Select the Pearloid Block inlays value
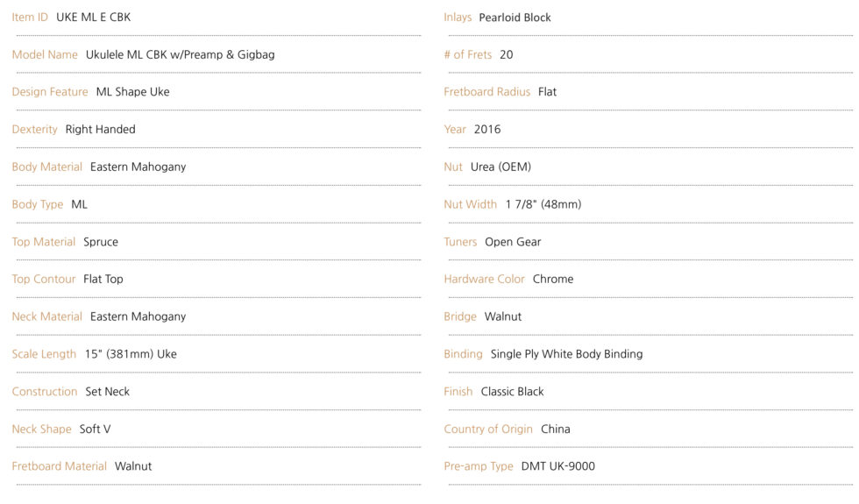 point(515,18)
